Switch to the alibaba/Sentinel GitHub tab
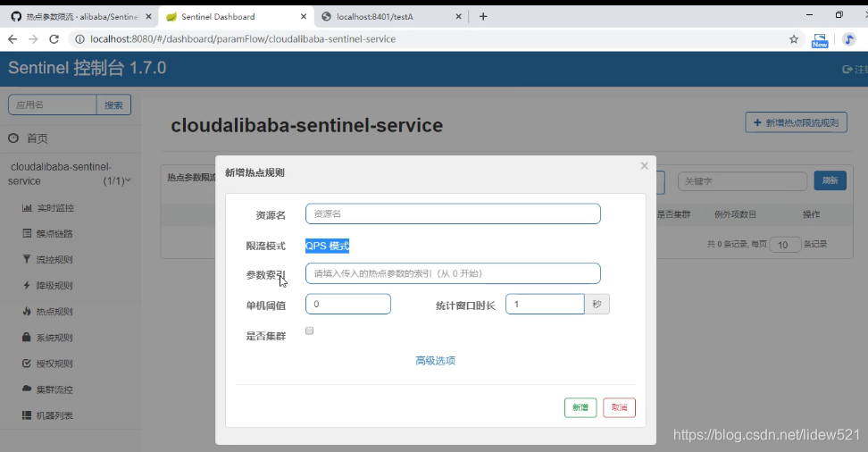Screen dimensions: 868x452 [81, 17]
